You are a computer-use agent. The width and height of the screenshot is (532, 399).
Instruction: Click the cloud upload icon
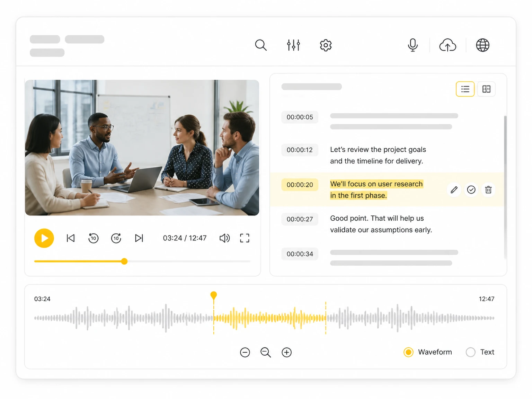[447, 45]
